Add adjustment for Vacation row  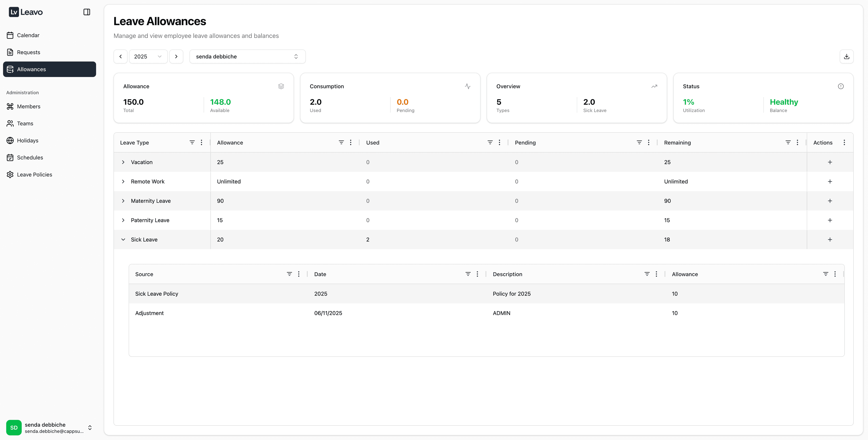pyautogui.click(x=830, y=162)
